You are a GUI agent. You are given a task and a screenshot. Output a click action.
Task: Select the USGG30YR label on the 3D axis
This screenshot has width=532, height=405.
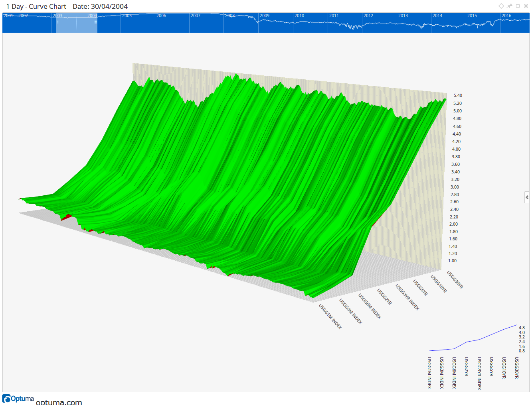[x=455, y=280]
